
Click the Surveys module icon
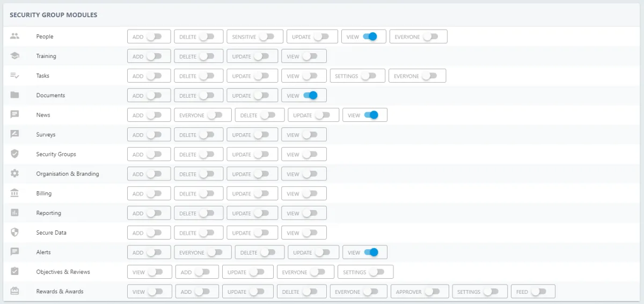click(14, 134)
